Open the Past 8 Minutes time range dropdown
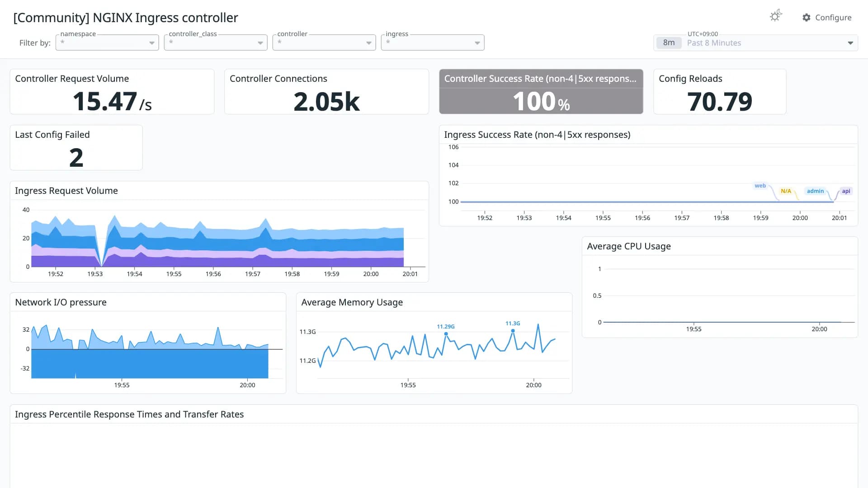This screenshot has height=488, width=868. [755, 43]
